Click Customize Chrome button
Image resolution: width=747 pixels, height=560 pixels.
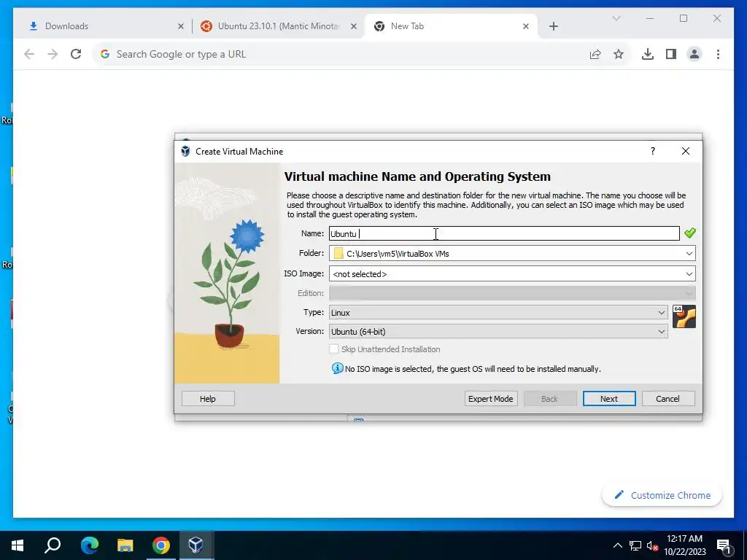point(662,495)
